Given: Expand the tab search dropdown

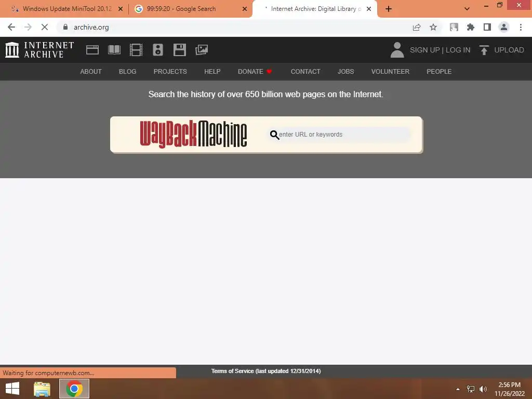Looking at the screenshot, I should [x=467, y=9].
